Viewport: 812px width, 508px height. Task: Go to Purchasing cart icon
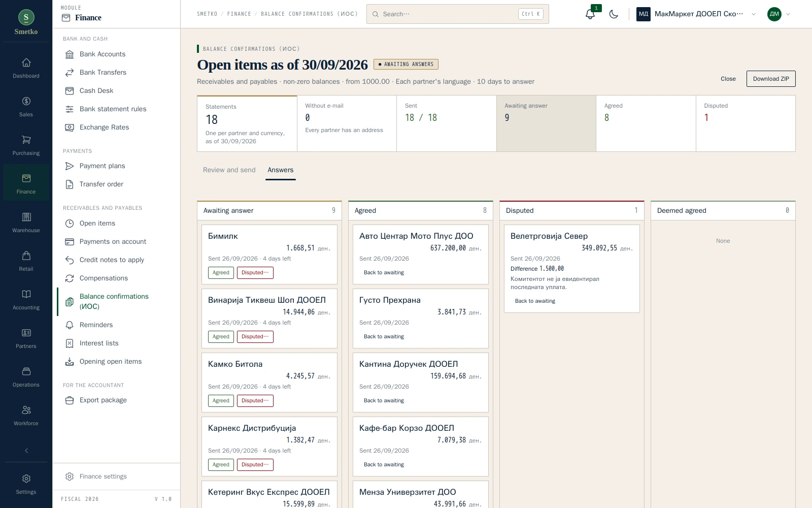26,145
